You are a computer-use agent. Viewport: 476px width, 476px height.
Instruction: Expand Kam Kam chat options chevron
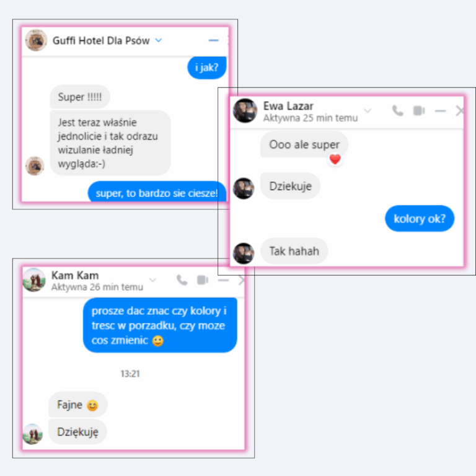click(152, 280)
